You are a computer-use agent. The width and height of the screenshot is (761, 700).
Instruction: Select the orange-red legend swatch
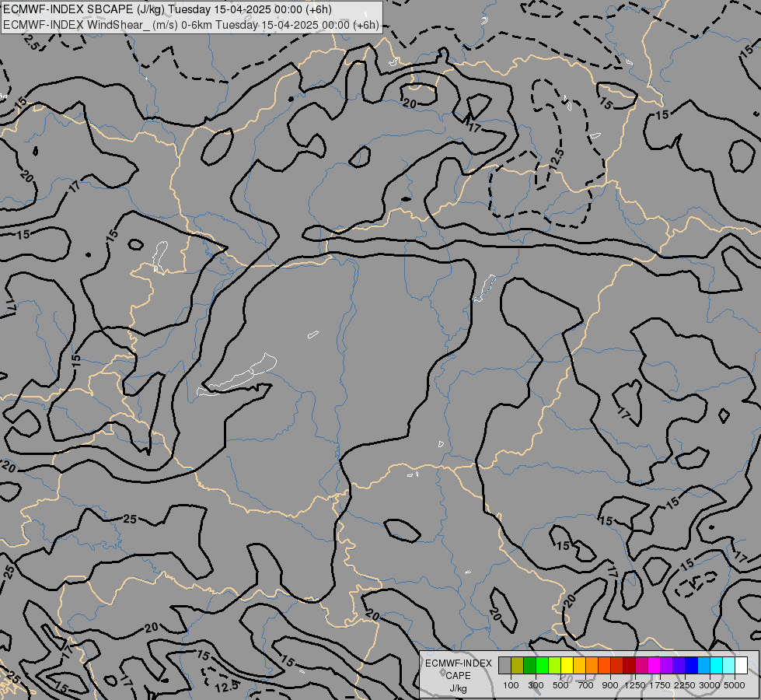[605, 665]
